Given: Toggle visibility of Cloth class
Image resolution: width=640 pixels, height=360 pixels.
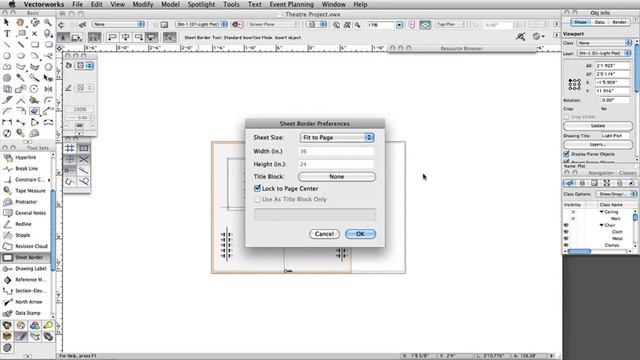Looking at the screenshot, I should (566, 232).
